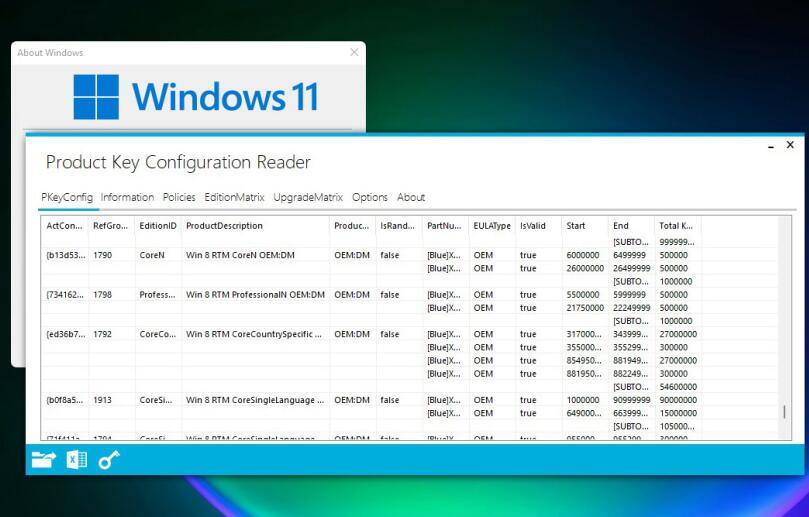The height and width of the screenshot is (517, 809).
Task: Click Total value 15000000
Action: pos(678,413)
